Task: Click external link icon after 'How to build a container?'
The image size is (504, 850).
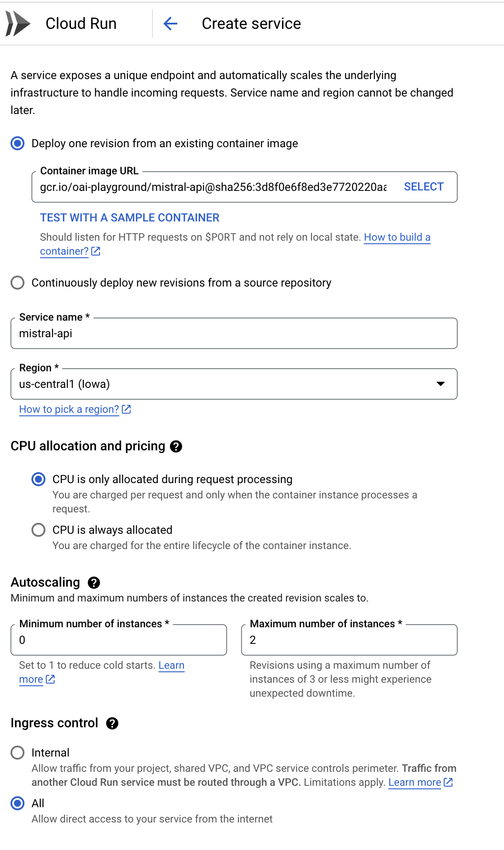Action: [97, 251]
